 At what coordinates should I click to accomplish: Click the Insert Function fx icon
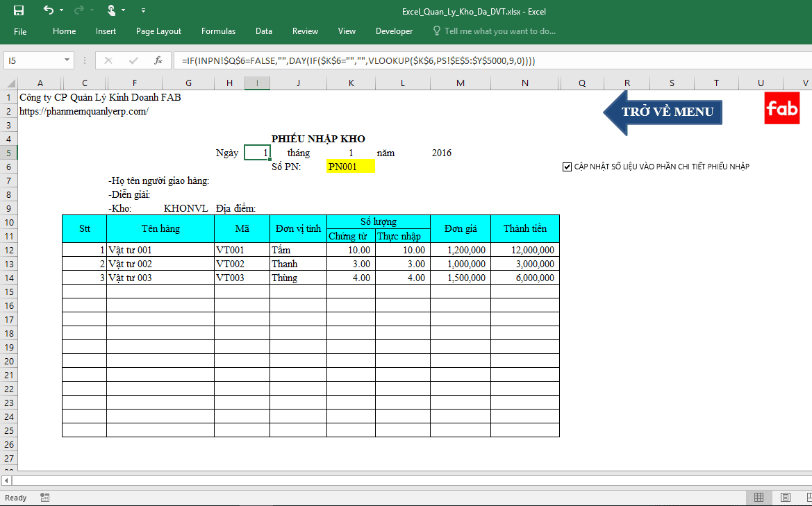pos(158,60)
